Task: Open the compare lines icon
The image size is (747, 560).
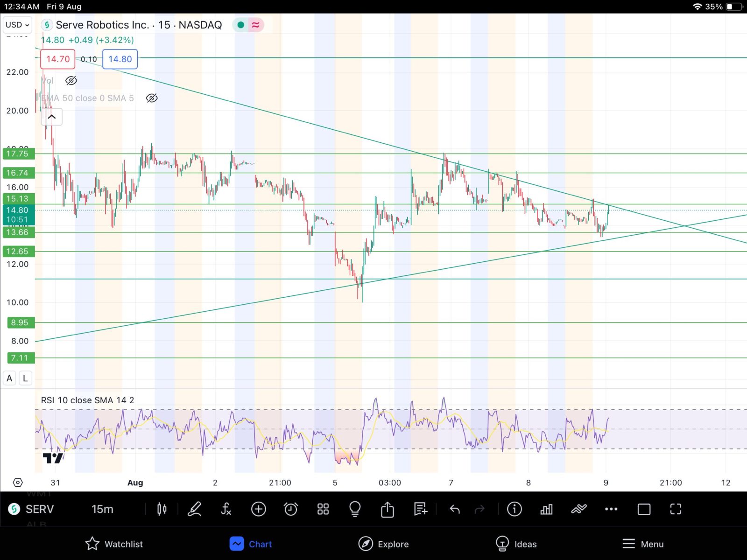Action: point(579,509)
